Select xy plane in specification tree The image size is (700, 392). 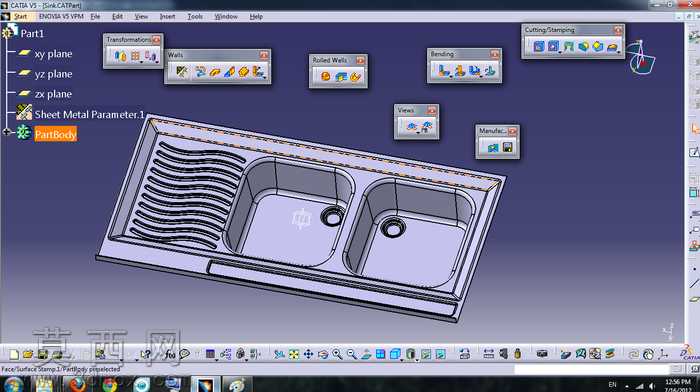53,54
